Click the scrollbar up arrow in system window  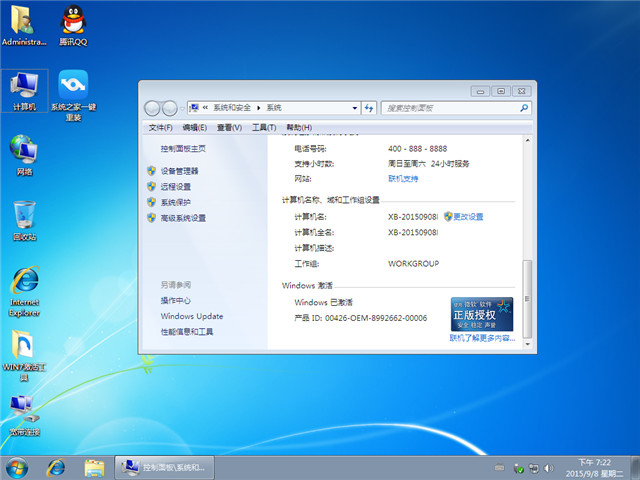tap(527, 140)
